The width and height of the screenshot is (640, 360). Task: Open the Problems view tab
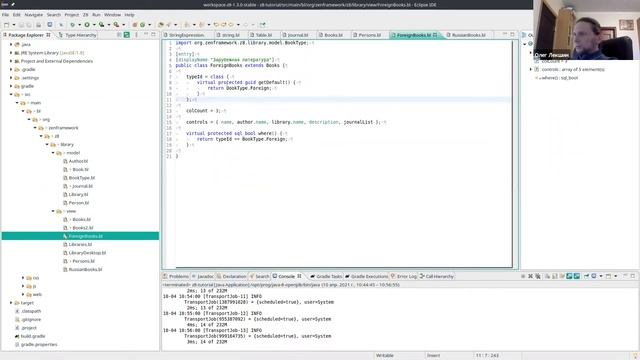pyautogui.click(x=176, y=276)
